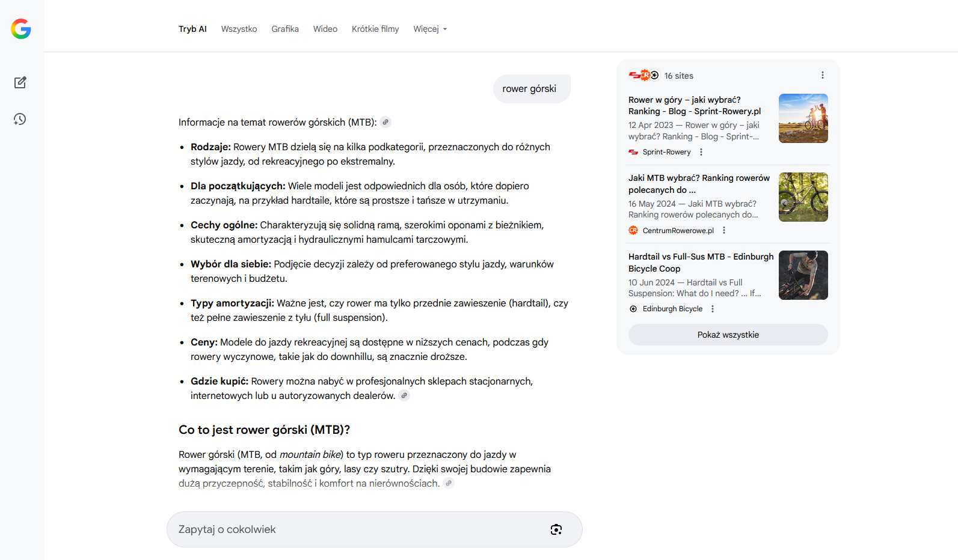Click the Sprint-Rowery favicon
Viewport: 958px width, 560px height.
[633, 152]
